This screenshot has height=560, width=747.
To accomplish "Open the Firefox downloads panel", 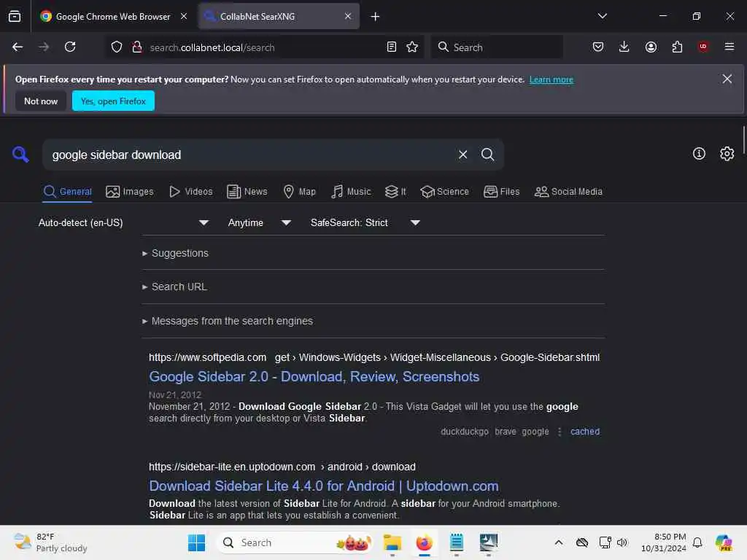I will 624,47.
